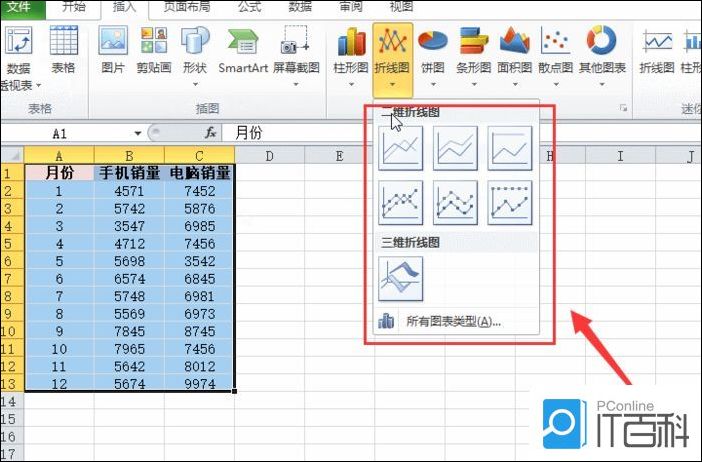This screenshot has width=702, height=462.
Task: Switch to Page Layout (页面布局) tab
Action: 187,7
